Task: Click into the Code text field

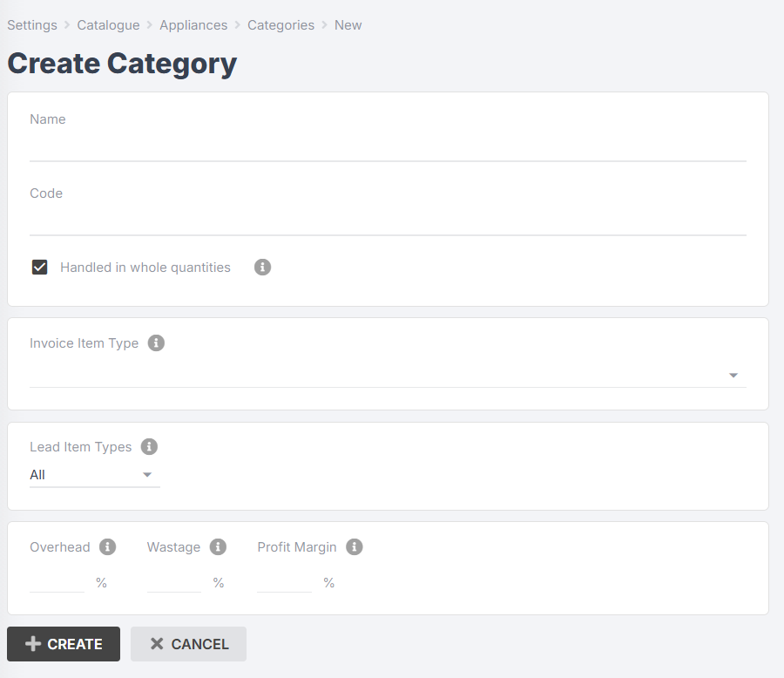Action: pyautogui.click(x=388, y=220)
